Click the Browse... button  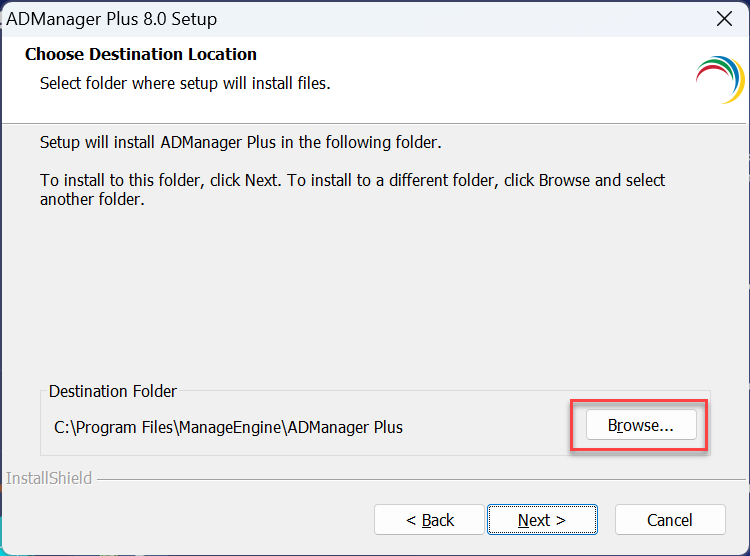640,426
